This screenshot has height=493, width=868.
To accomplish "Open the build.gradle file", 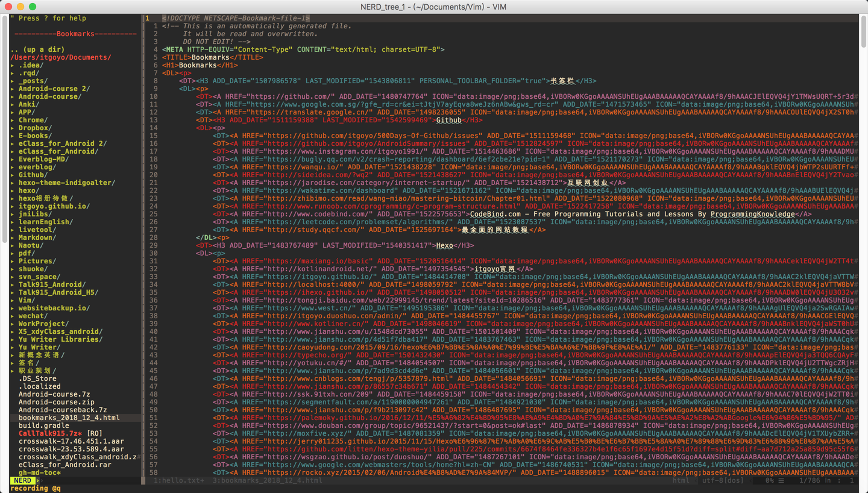I will 43,425.
